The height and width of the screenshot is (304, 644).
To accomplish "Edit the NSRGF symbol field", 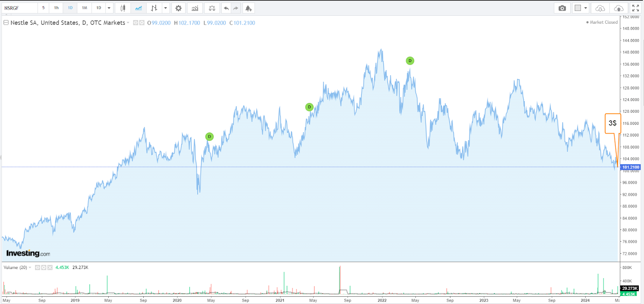I will pos(19,8).
